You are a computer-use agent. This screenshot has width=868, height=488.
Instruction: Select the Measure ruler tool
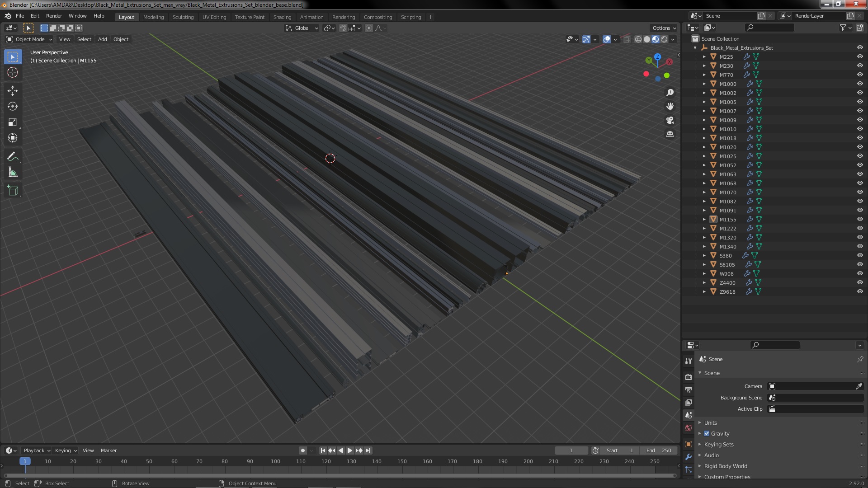tap(13, 173)
